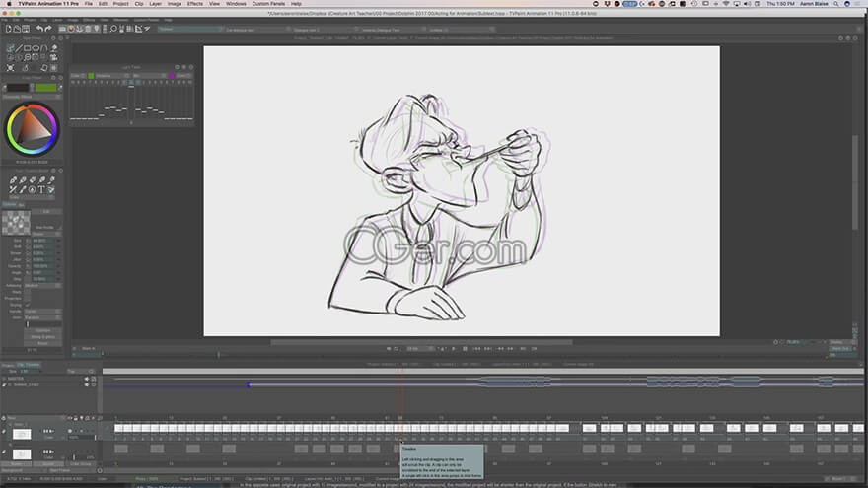Toggle the next-frames purple swatch in Light Table
Image resolution: width=868 pixels, height=488 pixels.
[172, 76]
